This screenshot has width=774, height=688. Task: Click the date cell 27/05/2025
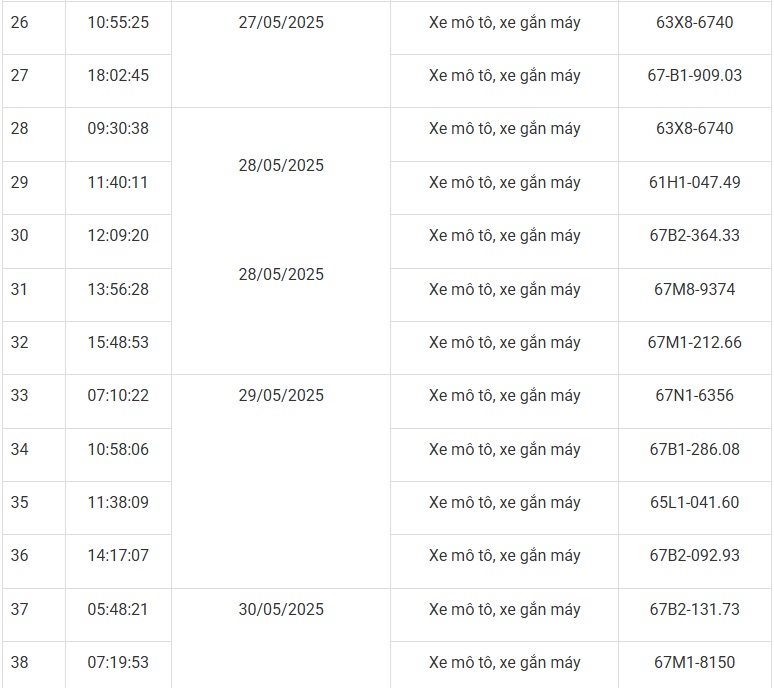point(281,22)
